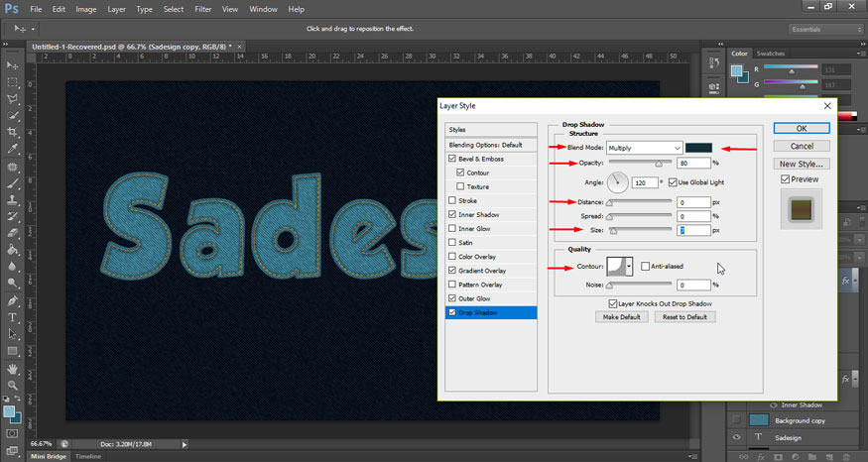Open the Move tool preset picker
The width and height of the screenshot is (868, 462).
[x=33, y=29]
